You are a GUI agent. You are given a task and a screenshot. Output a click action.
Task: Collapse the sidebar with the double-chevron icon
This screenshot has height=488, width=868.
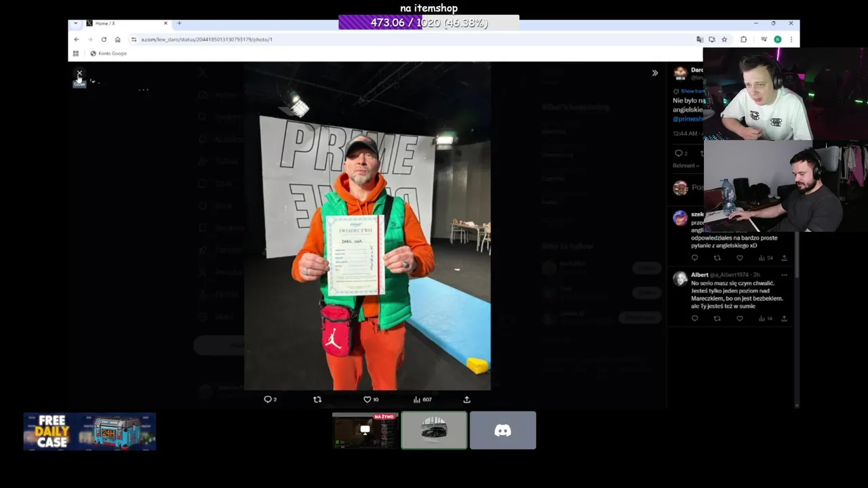[x=655, y=73]
